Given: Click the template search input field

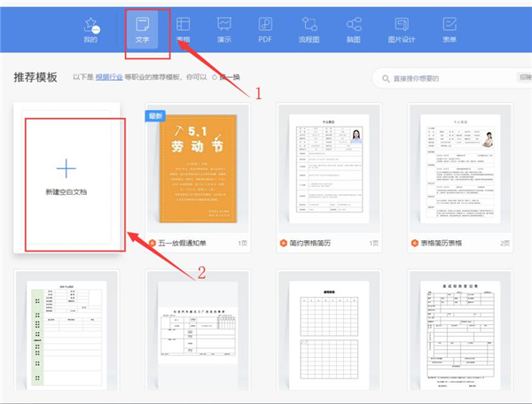Looking at the screenshot, I should pos(443,78).
